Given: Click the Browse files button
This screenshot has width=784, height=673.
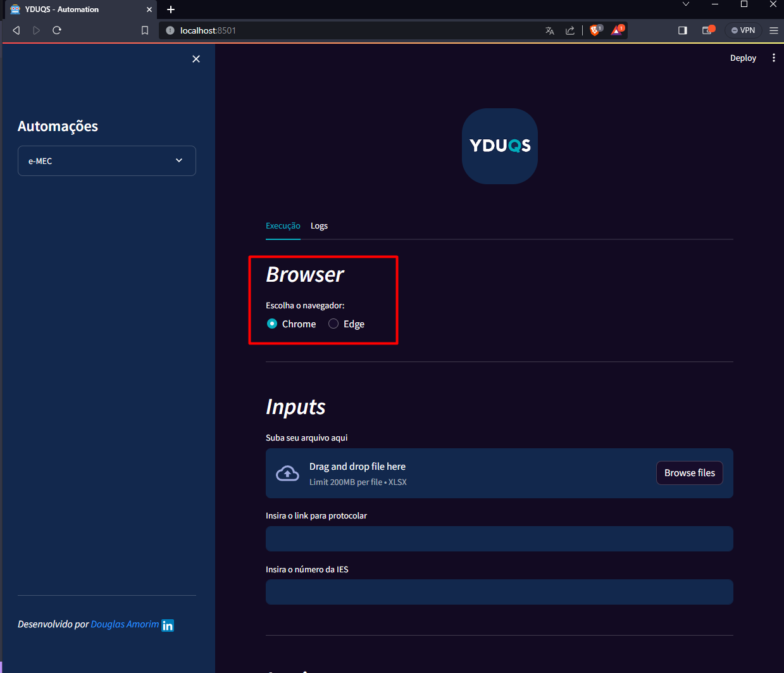Looking at the screenshot, I should (x=690, y=473).
